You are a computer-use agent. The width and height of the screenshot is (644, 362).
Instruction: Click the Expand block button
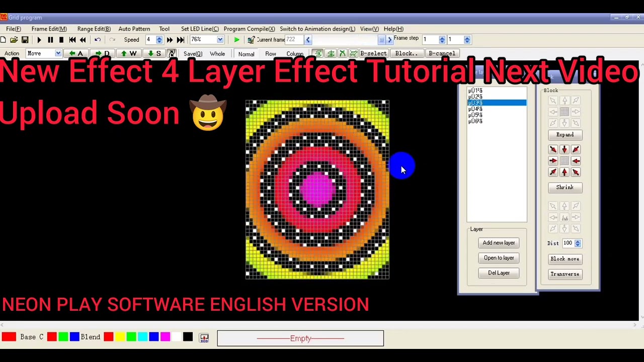(x=565, y=135)
